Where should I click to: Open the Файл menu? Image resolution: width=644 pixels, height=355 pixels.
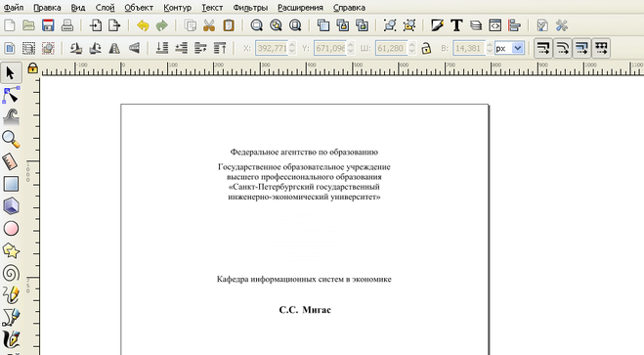point(14,8)
